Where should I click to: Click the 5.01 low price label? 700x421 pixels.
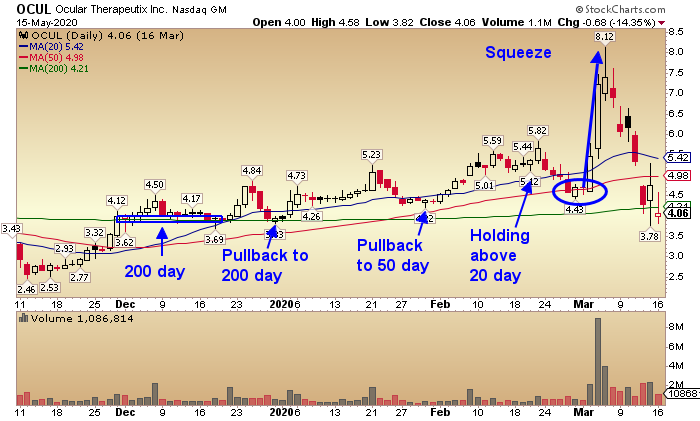(x=485, y=185)
